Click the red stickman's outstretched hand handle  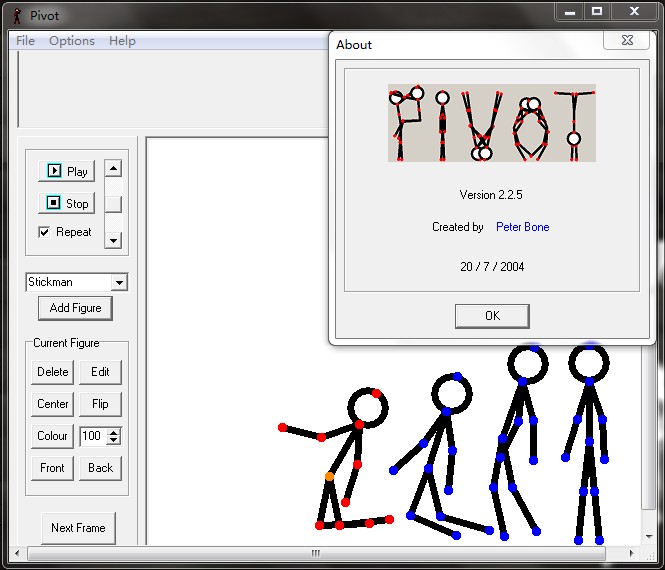[x=282, y=428]
